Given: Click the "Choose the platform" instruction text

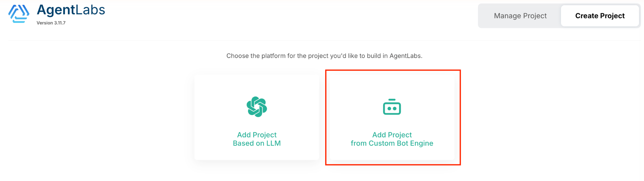Looking at the screenshot, I should click(x=324, y=56).
